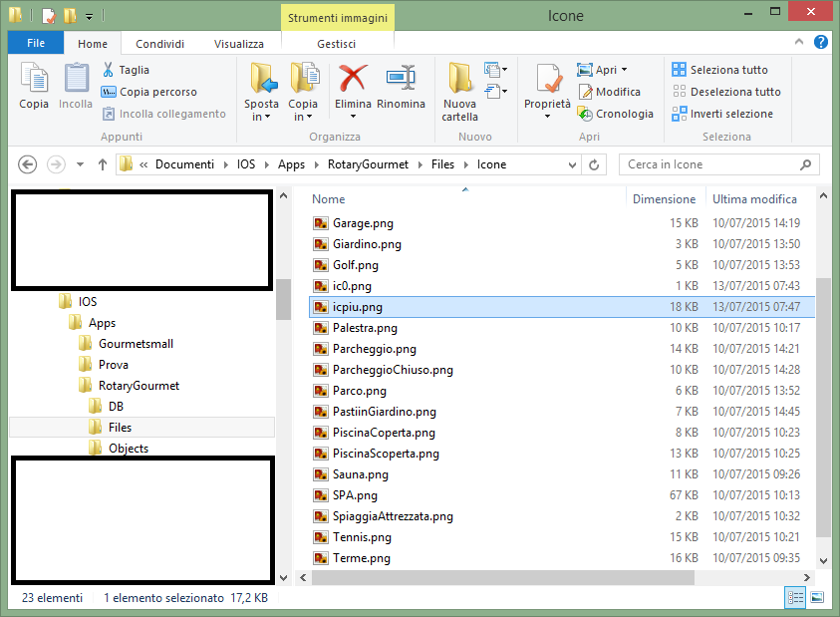
Task: Sort by Dimensione column header
Action: pos(665,199)
